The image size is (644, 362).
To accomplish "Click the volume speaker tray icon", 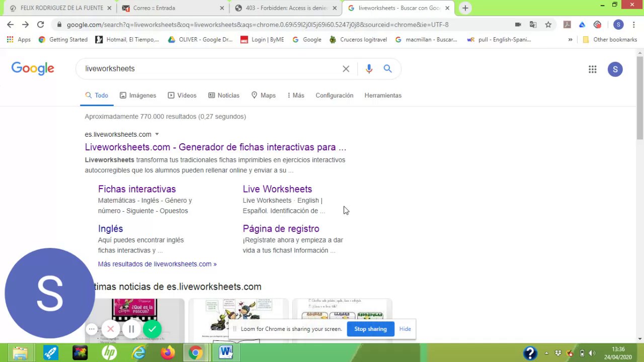I will click(592, 353).
